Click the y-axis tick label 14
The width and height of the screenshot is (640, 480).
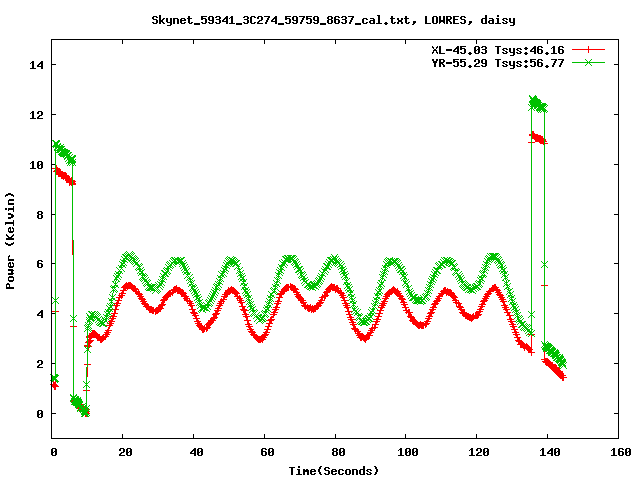[37, 65]
